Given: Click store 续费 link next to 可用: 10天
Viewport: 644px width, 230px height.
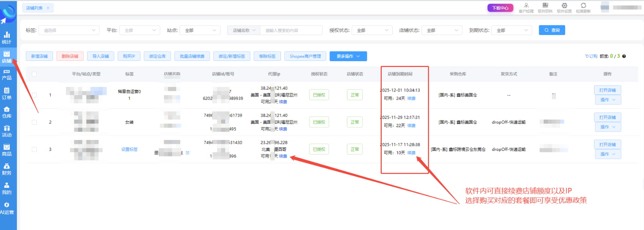Looking at the screenshot, I should click(411, 153).
